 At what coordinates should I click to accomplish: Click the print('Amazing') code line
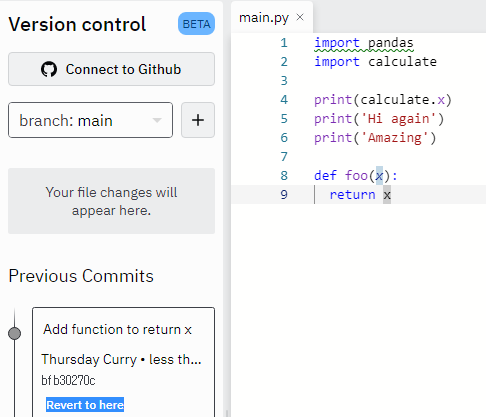[x=375, y=138]
